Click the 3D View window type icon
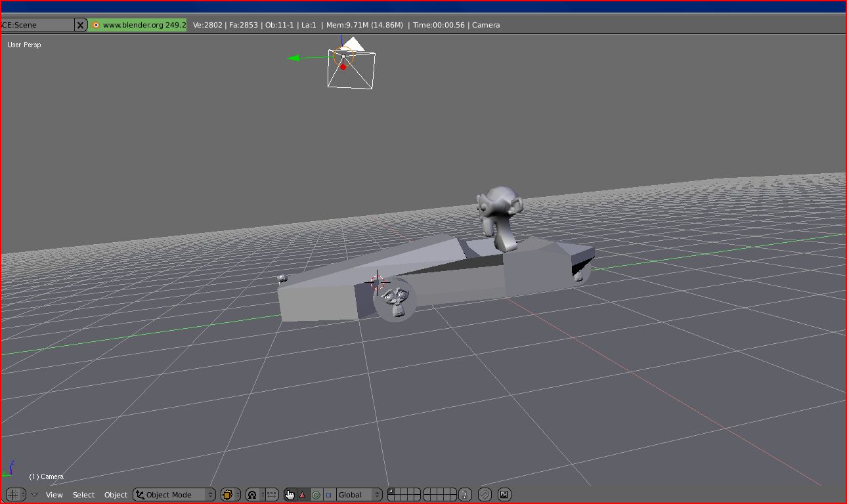The width and height of the screenshot is (847, 504). pos(12,495)
